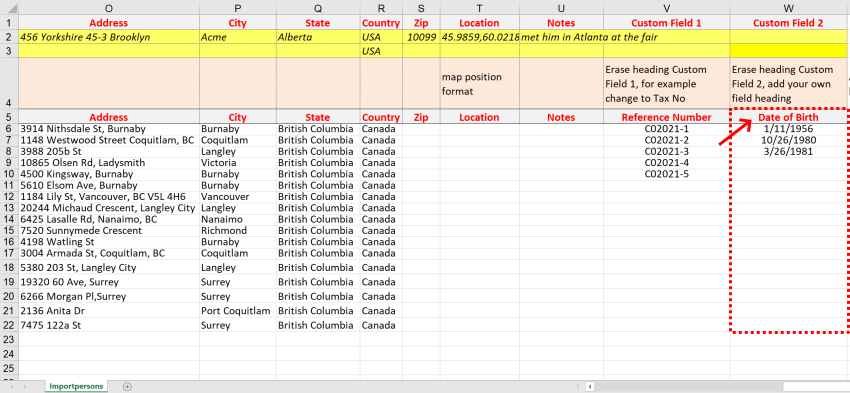Select column W header

pos(788,8)
